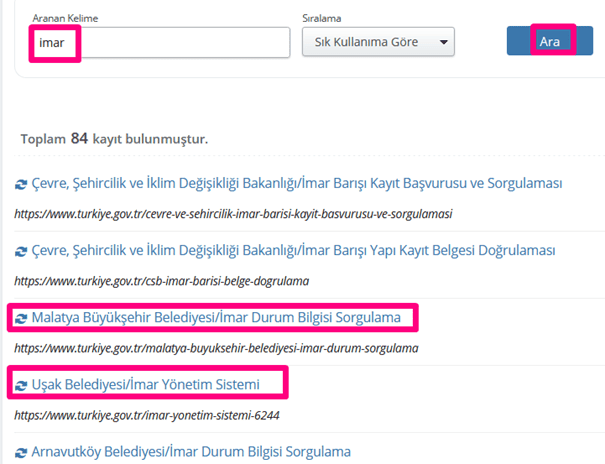Click the Toplam 84 kayıt bulunmuştur text
Viewport: 605px width, 464px height.
pos(114,138)
